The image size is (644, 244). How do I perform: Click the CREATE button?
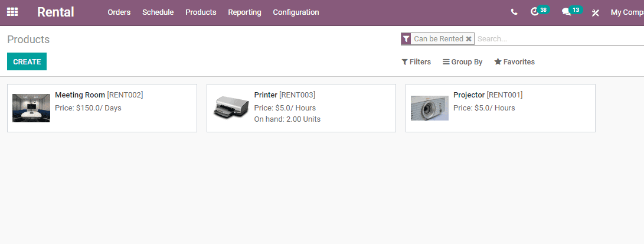pos(27,61)
